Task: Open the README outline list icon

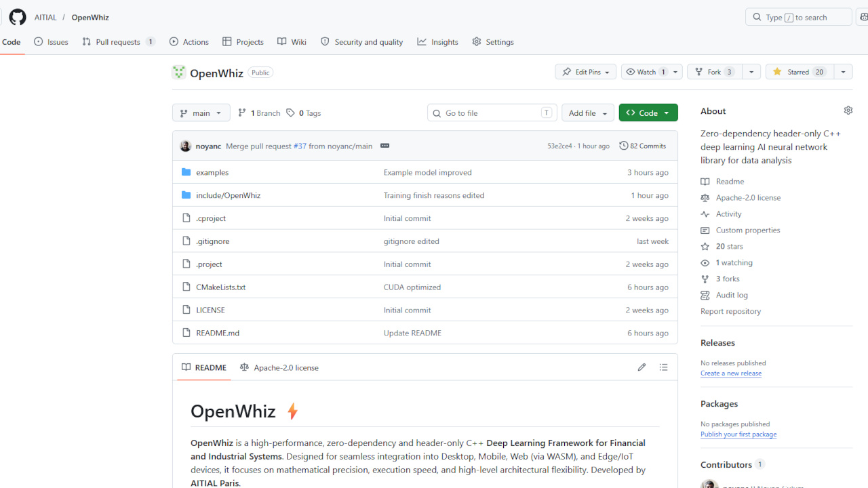Action: click(x=663, y=367)
